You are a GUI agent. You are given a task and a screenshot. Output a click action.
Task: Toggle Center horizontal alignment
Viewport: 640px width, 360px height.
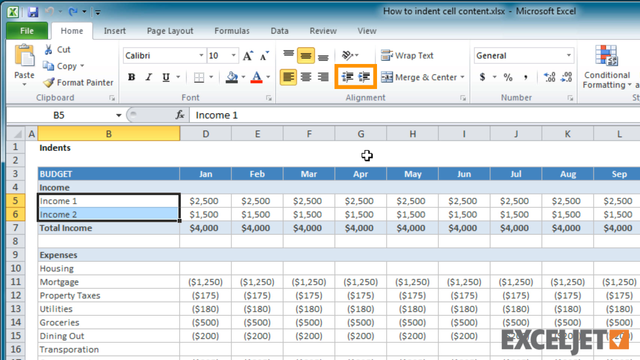coord(306,77)
